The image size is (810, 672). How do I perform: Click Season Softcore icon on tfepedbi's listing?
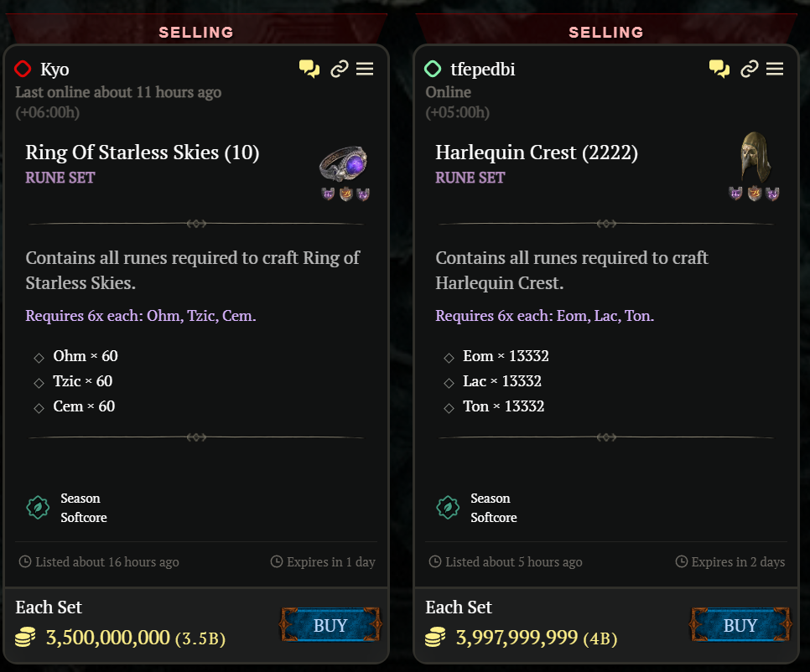coord(448,508)
